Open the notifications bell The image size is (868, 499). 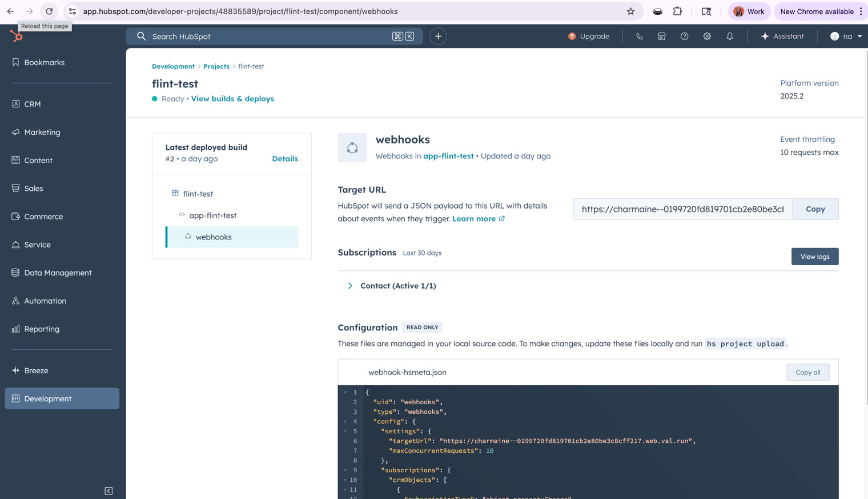pyautogui.click(x=730, y=36)
